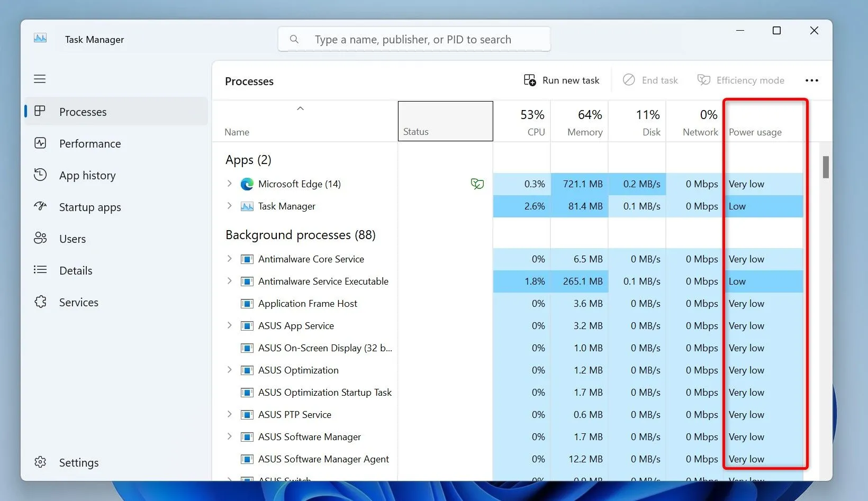
Task: Sort by the Memory column header
Action: point(580,121)
